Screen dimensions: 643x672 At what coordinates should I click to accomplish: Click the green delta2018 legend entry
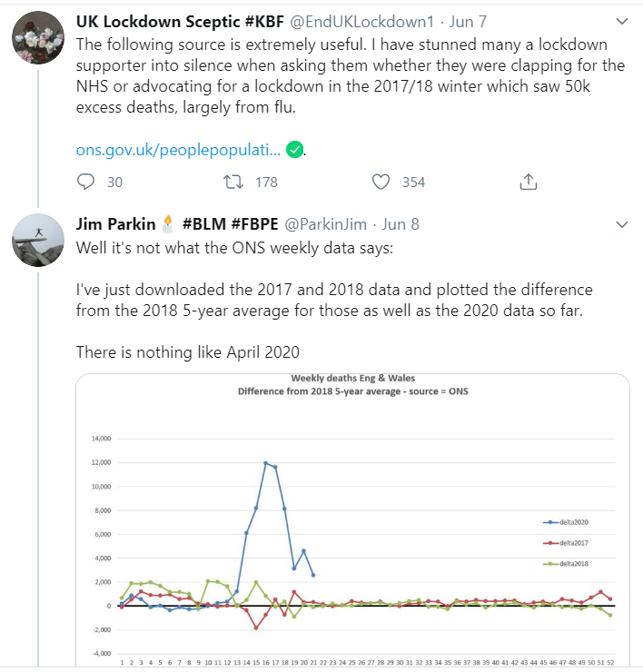[563, 563]
